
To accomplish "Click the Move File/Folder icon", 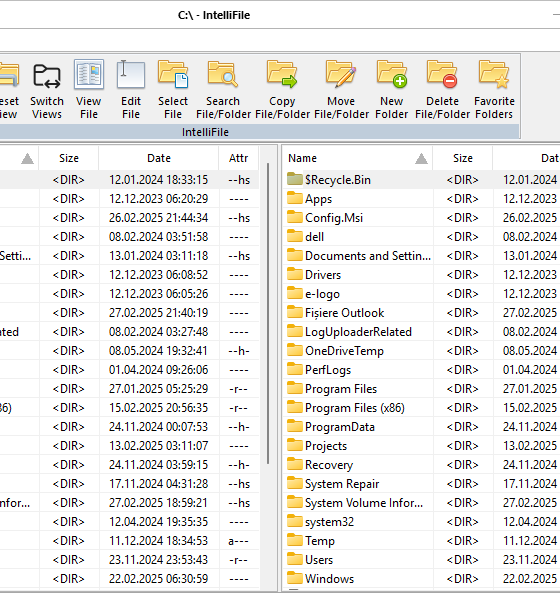I will point(341,74).
